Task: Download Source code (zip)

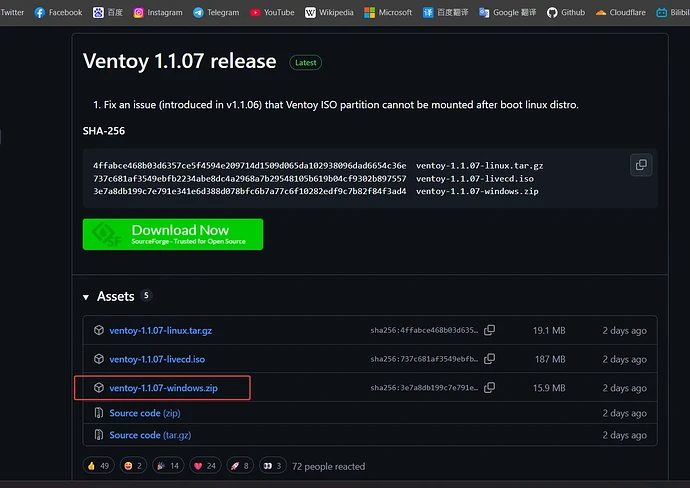Action: click(x=144, y=412)
